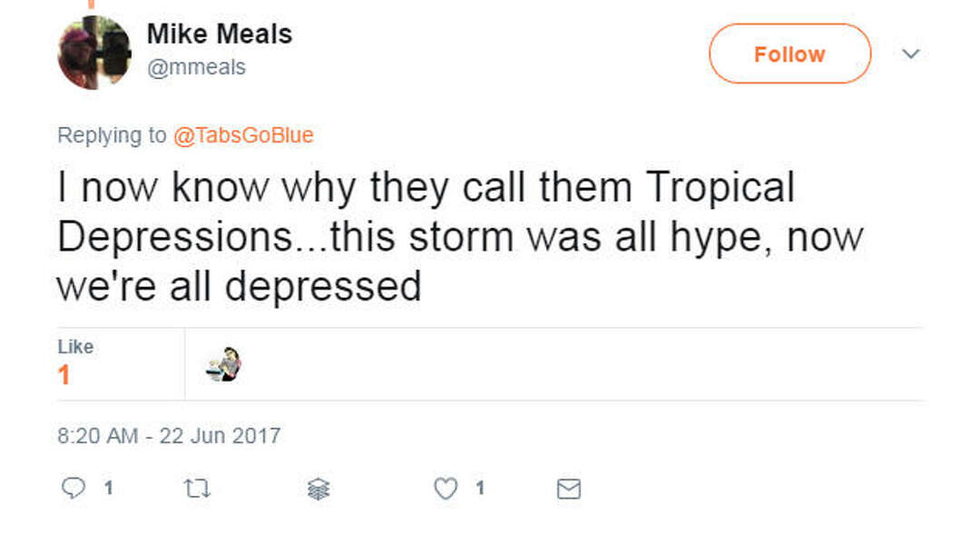Click Mike Meals' profile avatar
The image size is (980, 544).
tap(93, 50)
